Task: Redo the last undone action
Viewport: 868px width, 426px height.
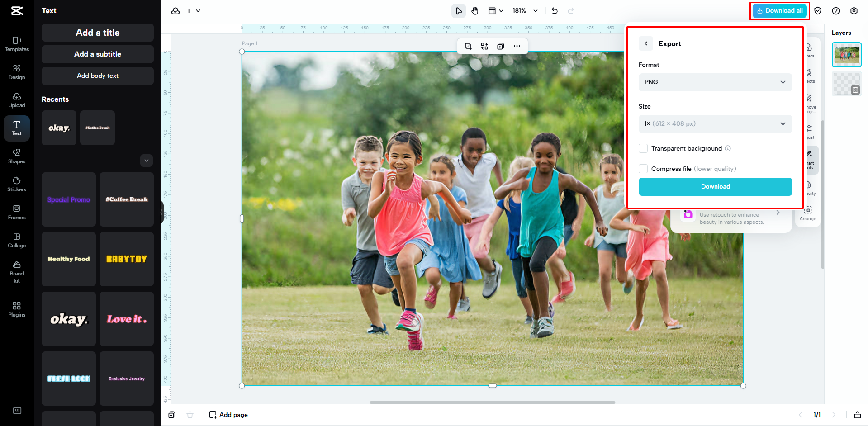Action: pos(571,11)
